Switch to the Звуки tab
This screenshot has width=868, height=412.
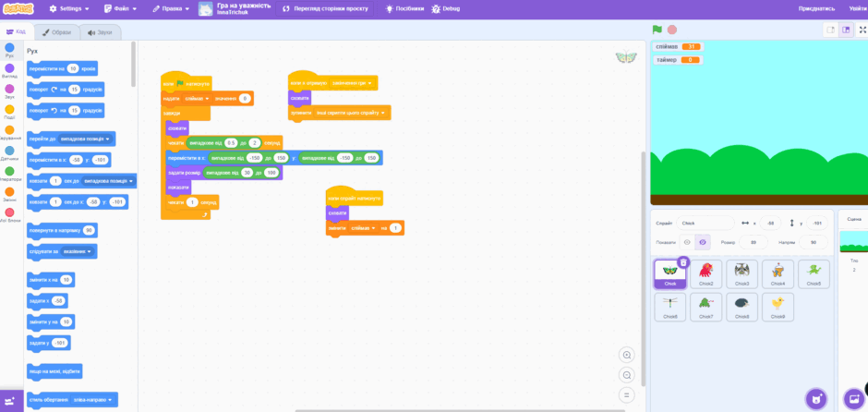click(101, 32)
